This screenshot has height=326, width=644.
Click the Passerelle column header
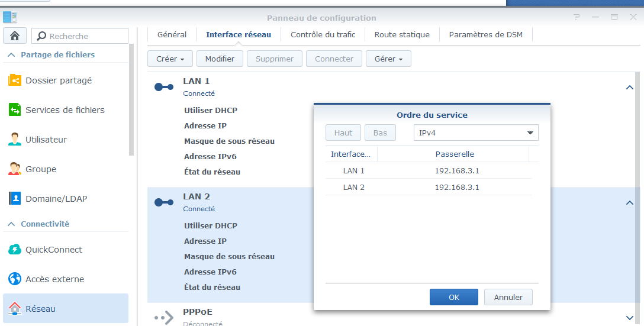click(x=453, y=154)
